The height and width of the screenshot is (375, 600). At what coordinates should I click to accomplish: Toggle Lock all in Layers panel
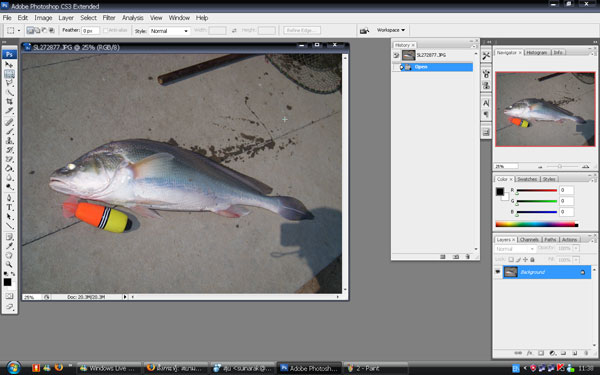532,259
